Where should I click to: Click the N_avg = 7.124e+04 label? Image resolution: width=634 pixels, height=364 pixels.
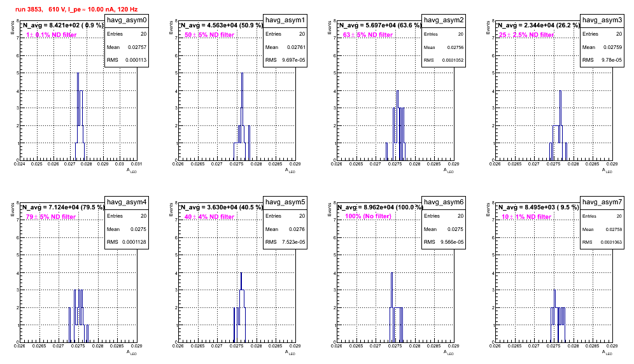tap(63, 207)
